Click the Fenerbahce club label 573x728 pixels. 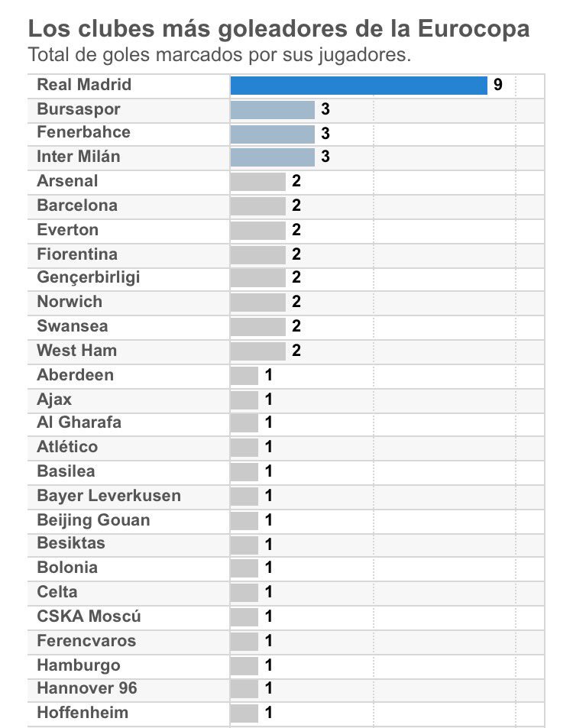click(83, 132)
